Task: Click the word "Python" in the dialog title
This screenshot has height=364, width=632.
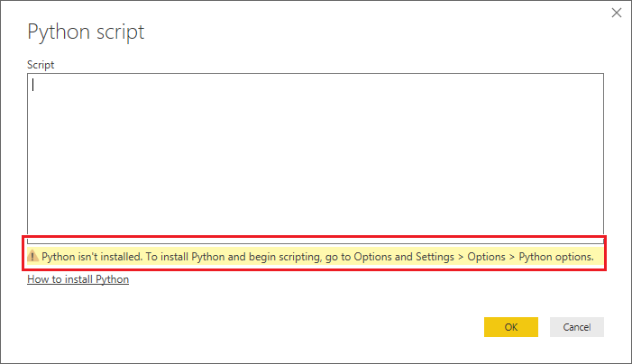Action: click(x=59, y=32)
